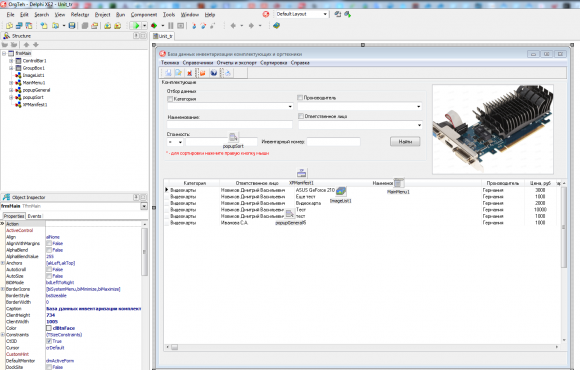The width and height of the screenshot is (580, 370).
Task: Open the Default Layout dropdown
Action: tap(325, 14)
